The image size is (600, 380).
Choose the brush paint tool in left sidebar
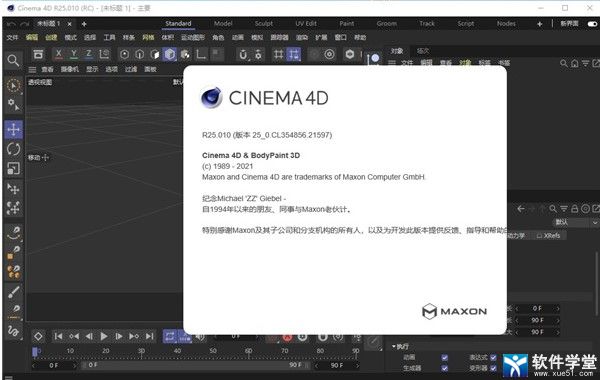tap(14, 292)
